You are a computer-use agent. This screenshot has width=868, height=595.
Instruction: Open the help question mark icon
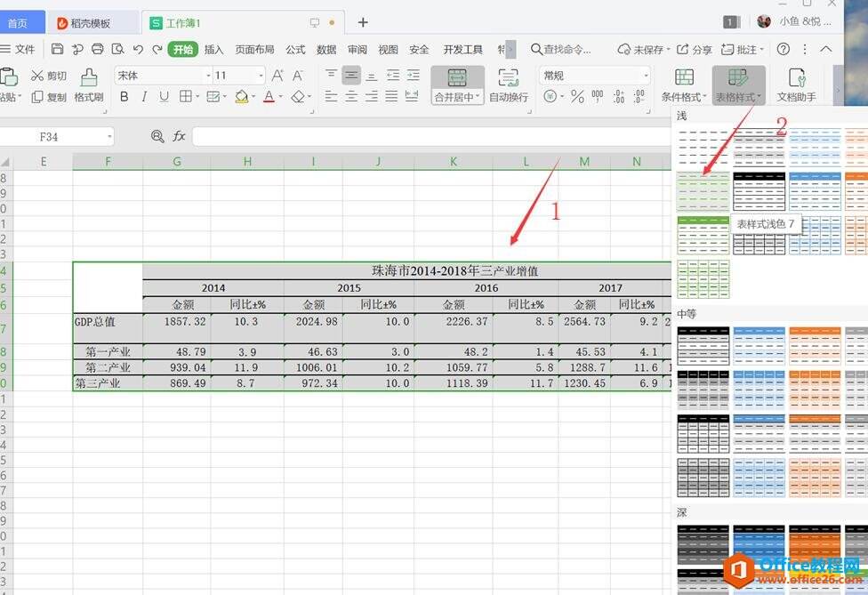coord(783,49)
